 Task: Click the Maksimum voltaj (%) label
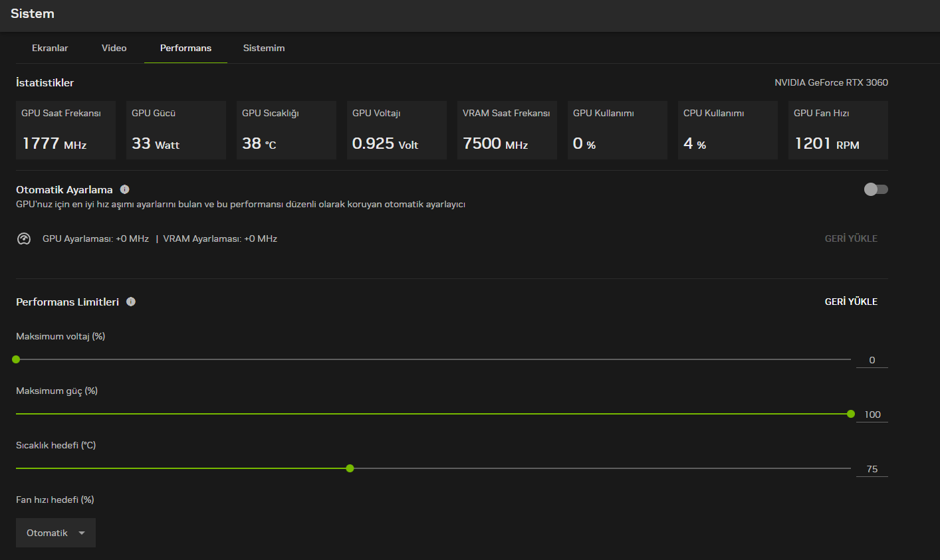tap(60, 336)
